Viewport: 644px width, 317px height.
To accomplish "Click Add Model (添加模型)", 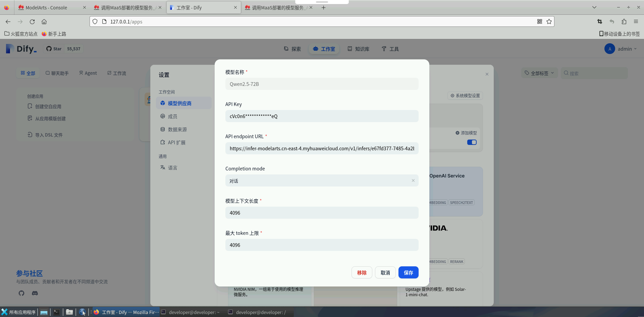I will click(466, 133).
